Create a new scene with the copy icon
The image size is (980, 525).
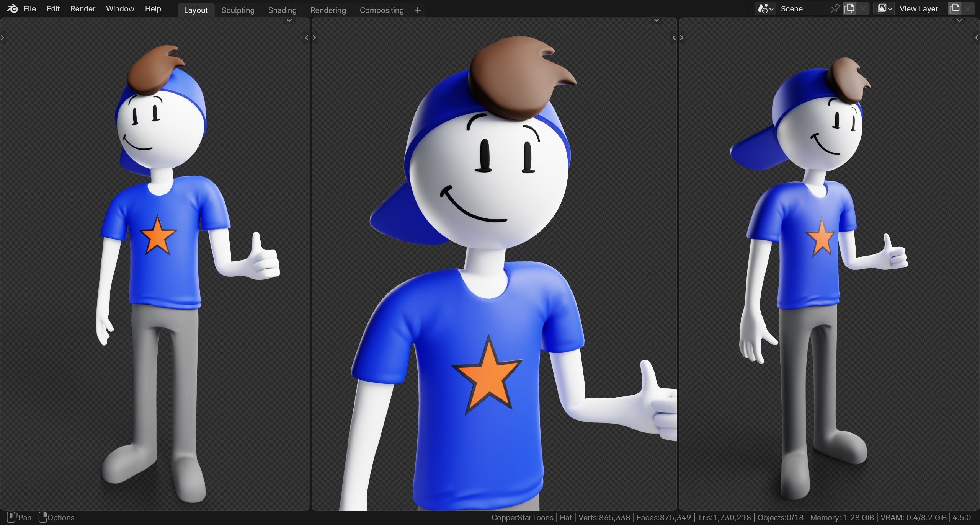pyautogui.click(x=849, y=8)
